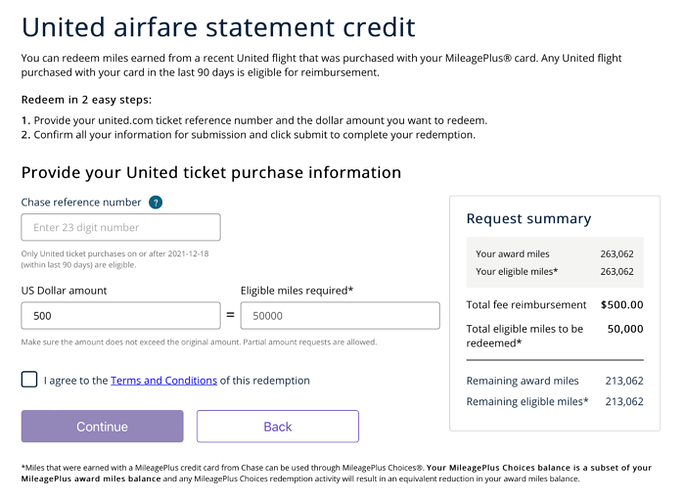Click the $500.00 total fee reimbursement value
This screenshot has width=684, height=500.
coord(622,305)
